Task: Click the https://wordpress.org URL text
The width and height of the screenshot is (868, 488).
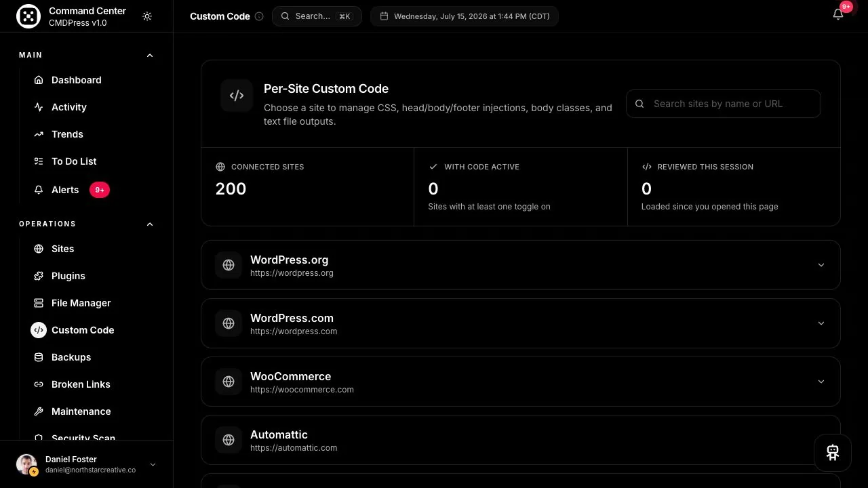Action: 292,273
